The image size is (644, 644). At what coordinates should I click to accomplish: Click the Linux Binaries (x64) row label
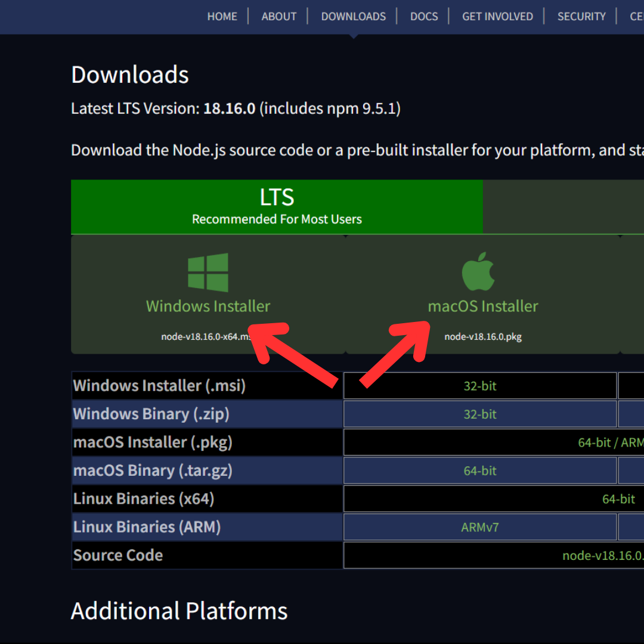pyautogui.click(x=143, y=499)
